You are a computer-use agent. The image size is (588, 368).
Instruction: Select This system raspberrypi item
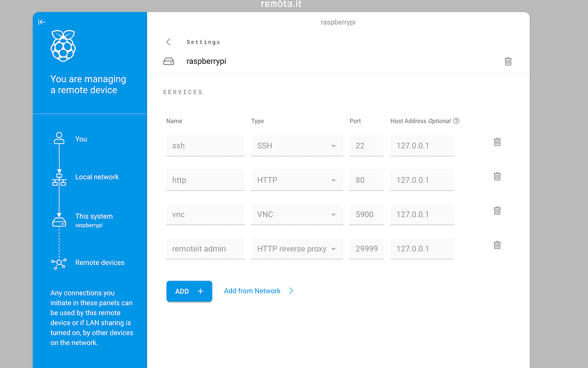point(94,220)
